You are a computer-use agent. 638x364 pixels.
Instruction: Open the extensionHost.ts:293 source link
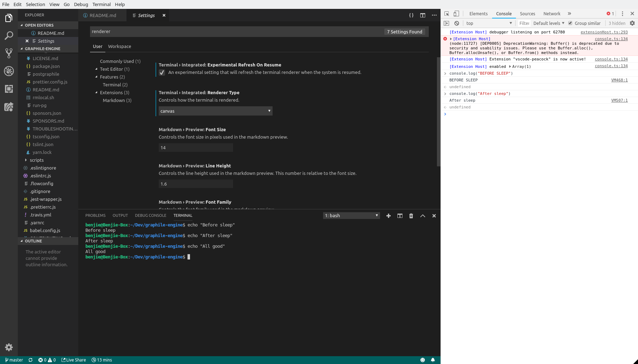pyautogui.click(x=604, y=32)
